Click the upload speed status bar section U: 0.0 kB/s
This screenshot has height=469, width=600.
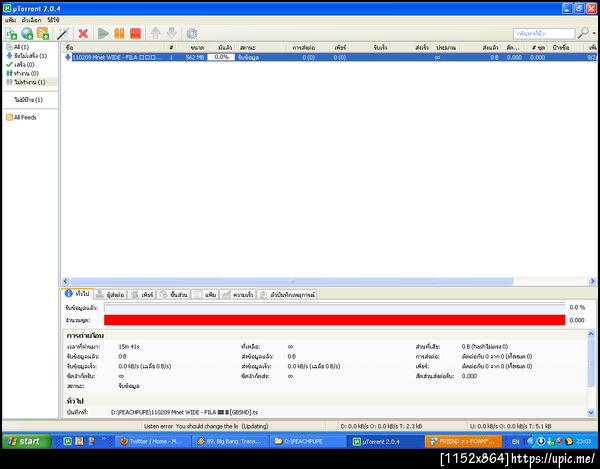tap(510, 426)
